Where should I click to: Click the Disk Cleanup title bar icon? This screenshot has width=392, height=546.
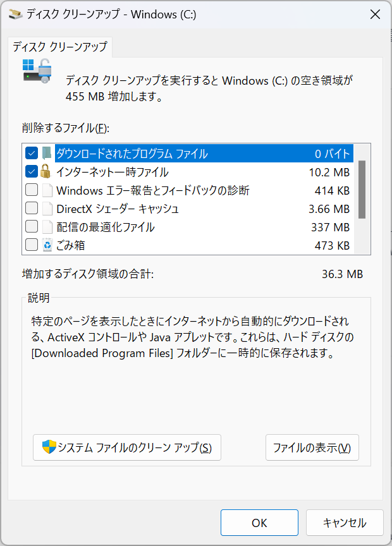click(x=16, y=15)
